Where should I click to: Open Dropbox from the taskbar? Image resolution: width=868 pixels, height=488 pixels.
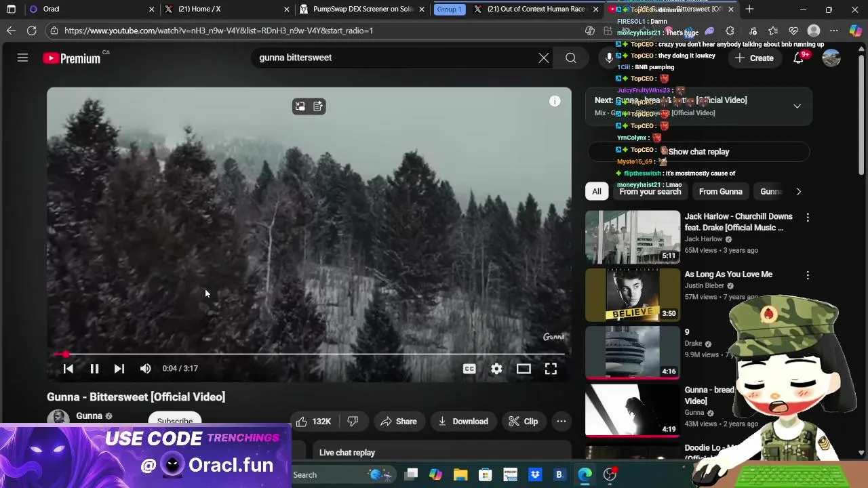tap(534, 475)
